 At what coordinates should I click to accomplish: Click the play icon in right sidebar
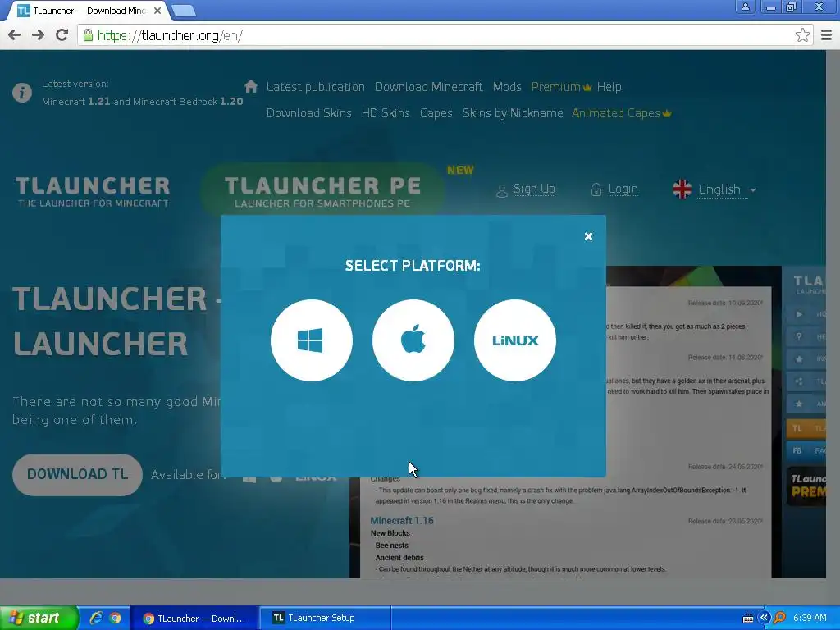pyautogui.click(x=799, y=314)
